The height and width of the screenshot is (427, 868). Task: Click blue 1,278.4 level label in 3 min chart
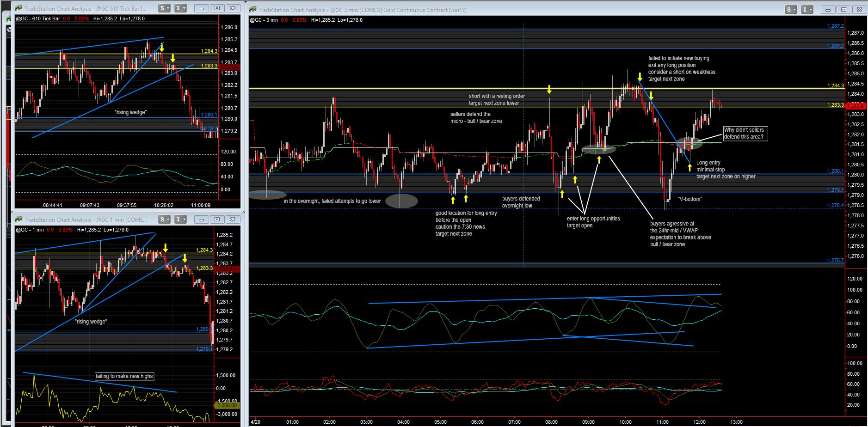click(836, 206)
